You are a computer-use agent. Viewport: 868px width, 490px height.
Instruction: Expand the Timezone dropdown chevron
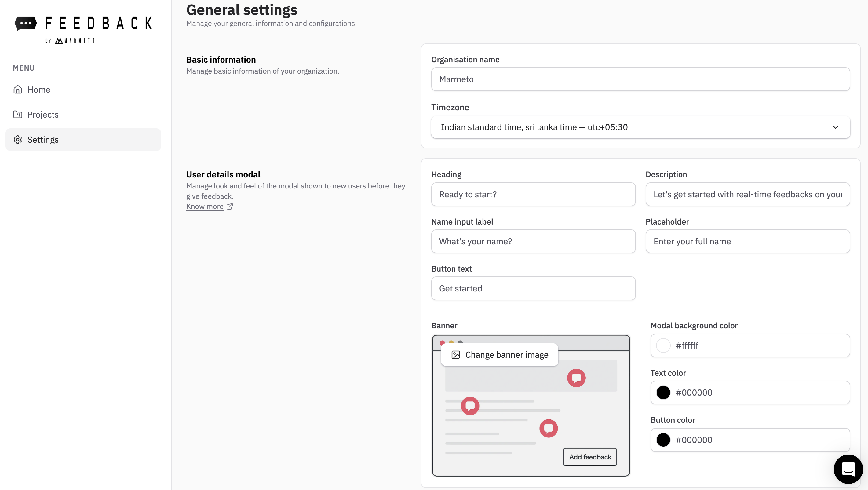(835, 127)
